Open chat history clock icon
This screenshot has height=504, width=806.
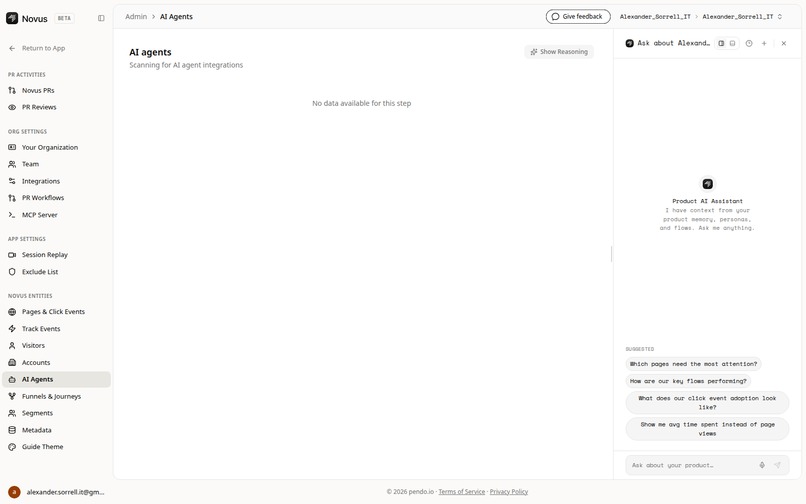point(749,44)
